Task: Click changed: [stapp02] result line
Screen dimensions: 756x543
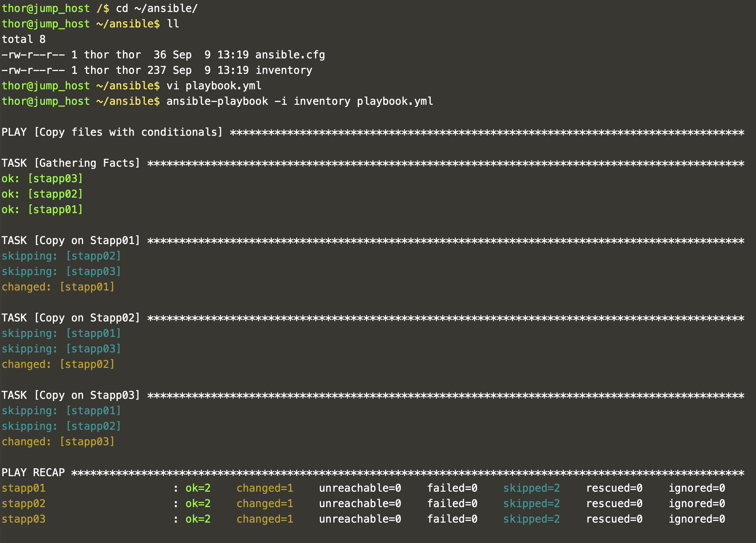Action: pyautogui.click(x=58, y=364)
